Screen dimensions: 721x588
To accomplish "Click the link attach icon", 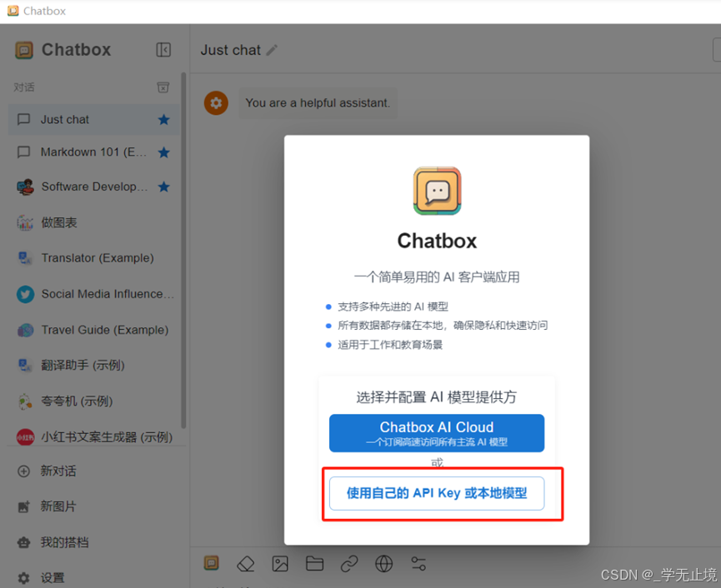I will coord(349,563).
